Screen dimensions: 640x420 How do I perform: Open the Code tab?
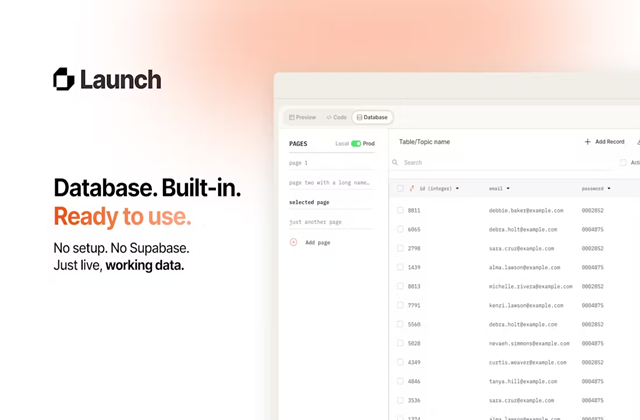coord(337,117)
